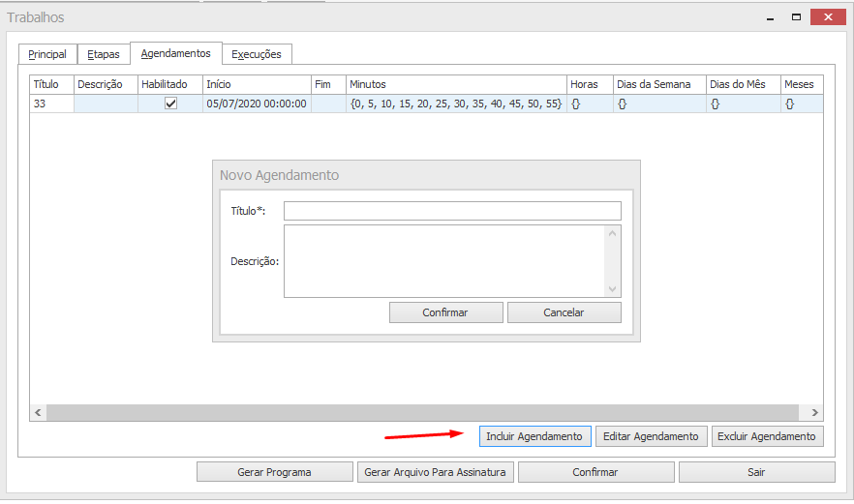The height and width of the screenshot is (504, 854).
Task: Click the Horas cell showing {}
Action: [x=590, y=104]
